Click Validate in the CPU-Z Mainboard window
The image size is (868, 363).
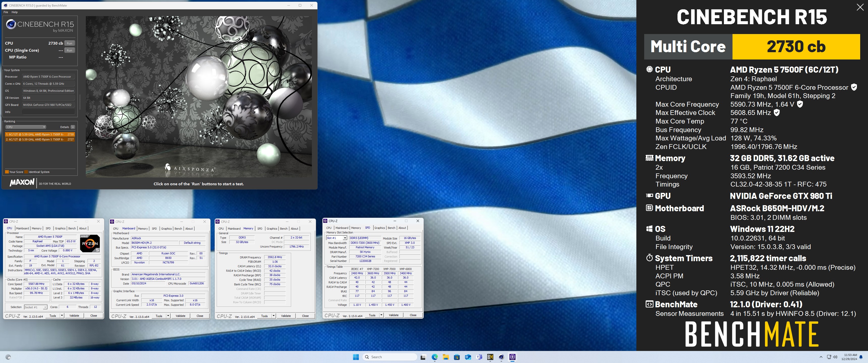point(181,316)
